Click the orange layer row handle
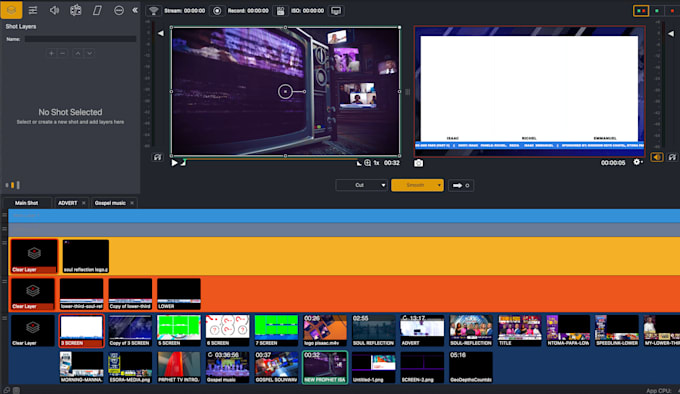 (x=4, y=281)
